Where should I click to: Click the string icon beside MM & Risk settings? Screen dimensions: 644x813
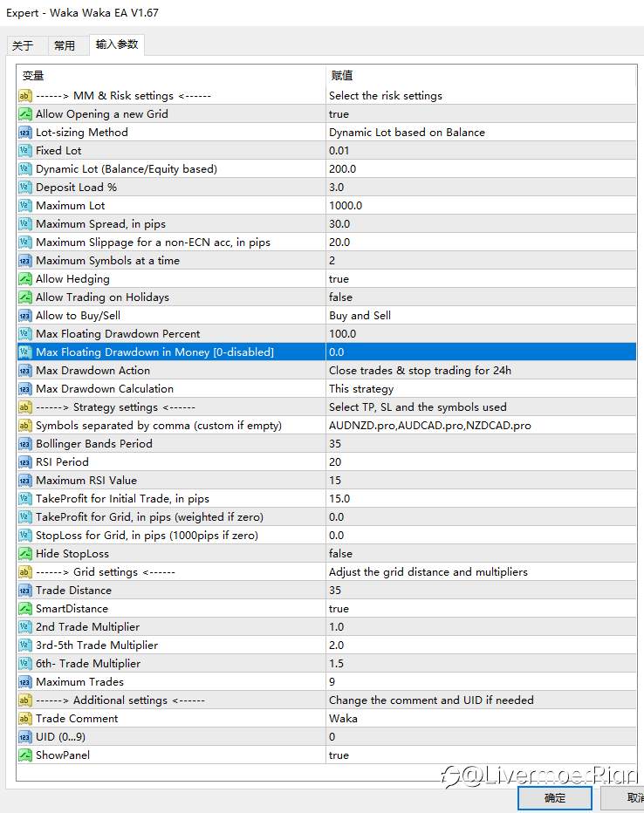point(25,96)
